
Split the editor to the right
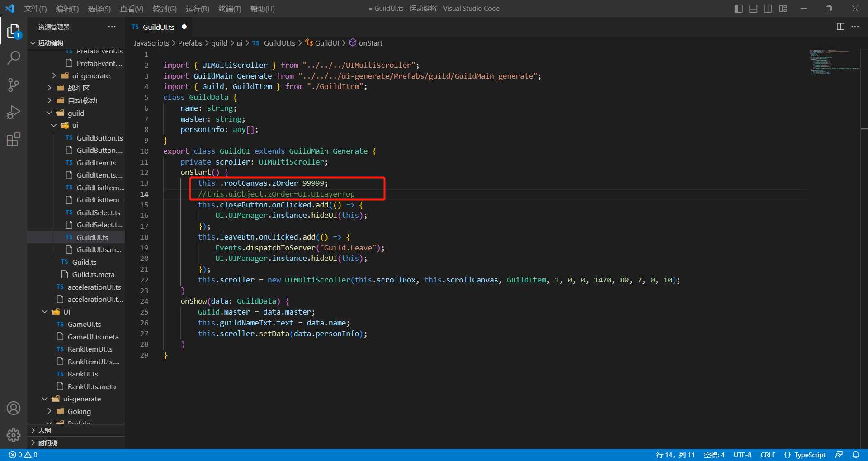tap(840, 27)
